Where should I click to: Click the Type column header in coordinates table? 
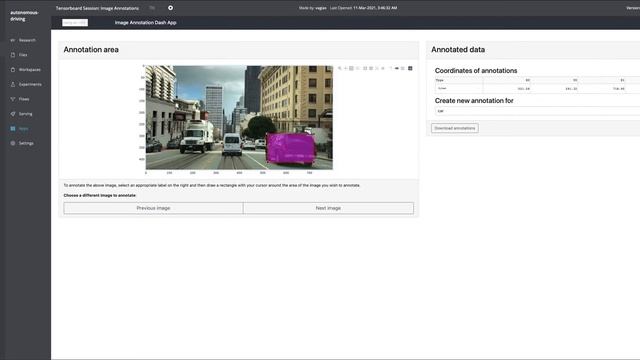459,80
